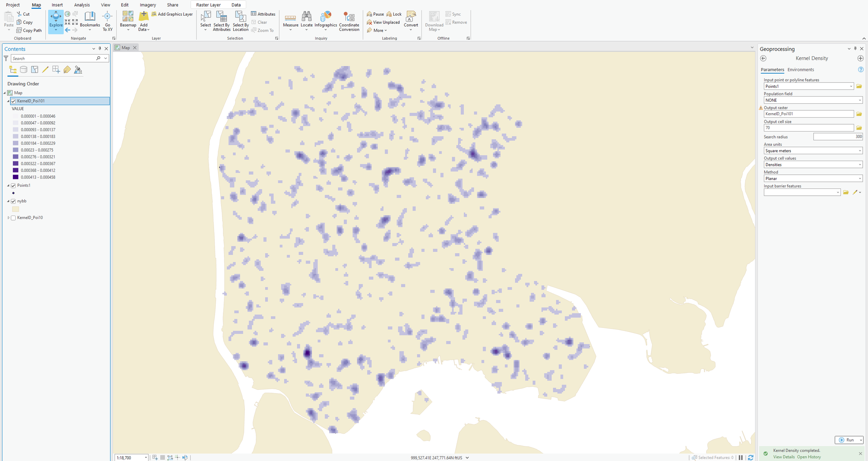Switch to the Analysis ribbon tab
The height and width of the screenshot is (461, 868).
click(82, 5)
